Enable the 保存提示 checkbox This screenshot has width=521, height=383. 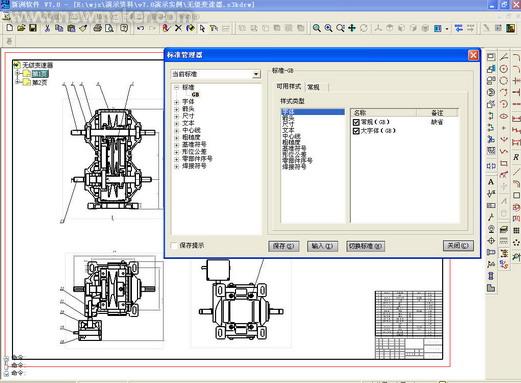coord(174,245)
